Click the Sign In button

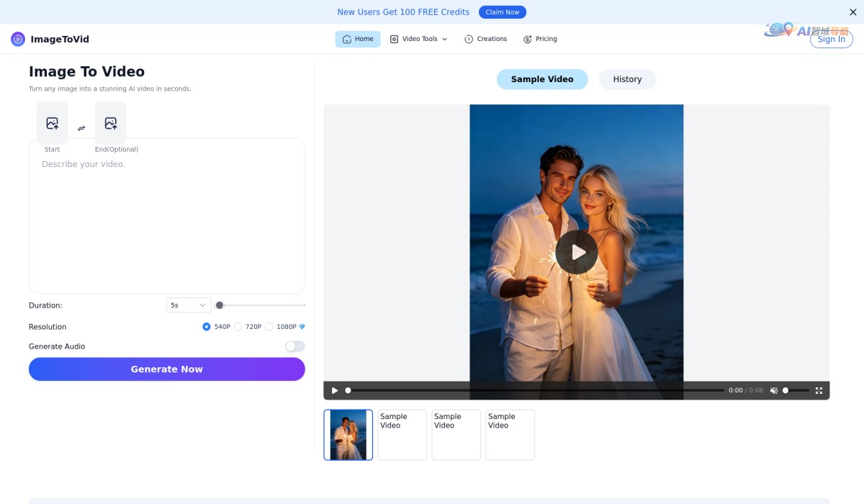click(832, 39)
